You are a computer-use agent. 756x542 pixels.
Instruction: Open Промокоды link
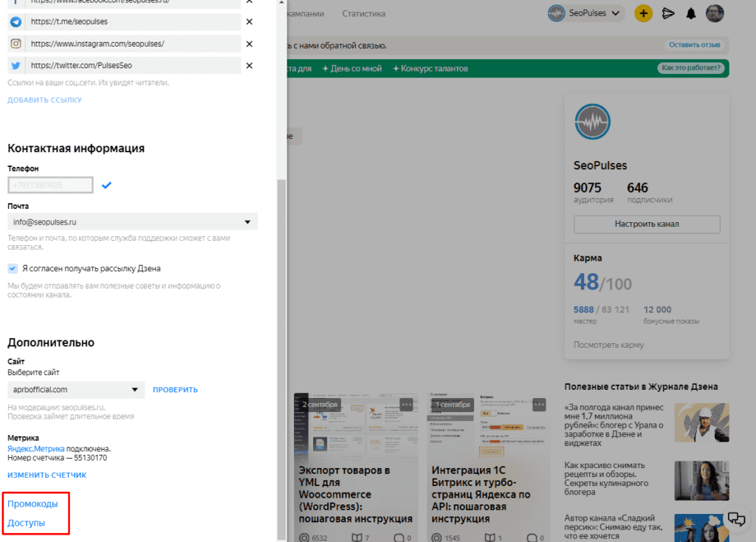pos(32,504)
